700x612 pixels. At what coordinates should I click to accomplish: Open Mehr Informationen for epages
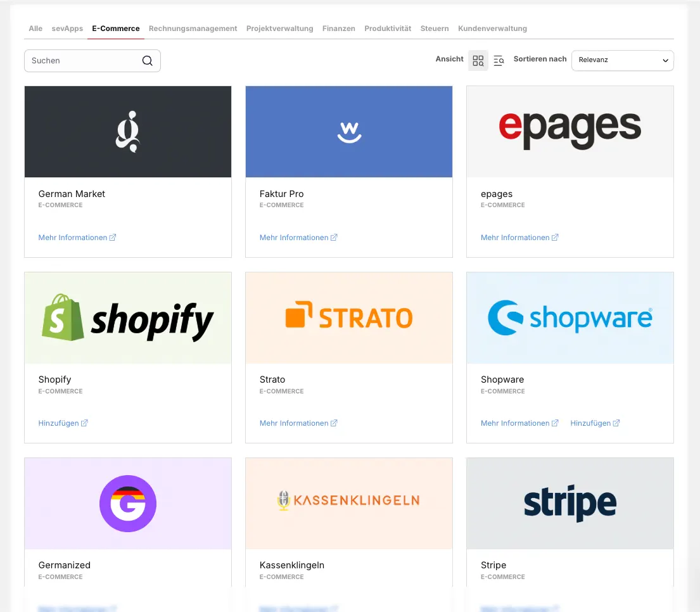click(519, 238)
